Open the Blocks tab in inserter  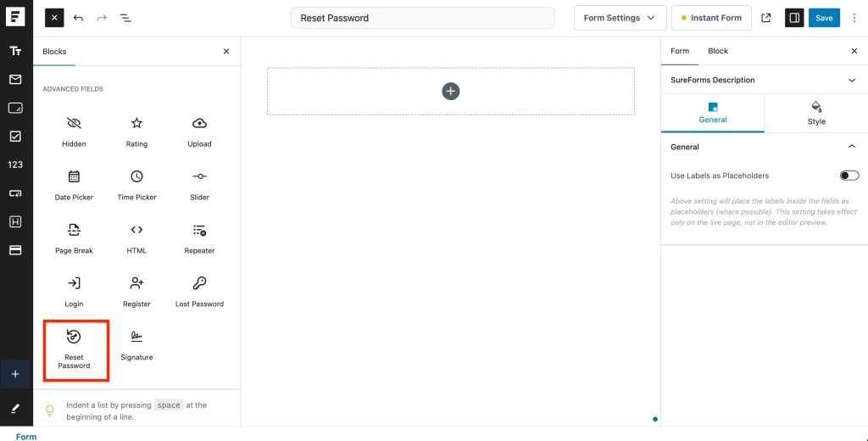54,52
